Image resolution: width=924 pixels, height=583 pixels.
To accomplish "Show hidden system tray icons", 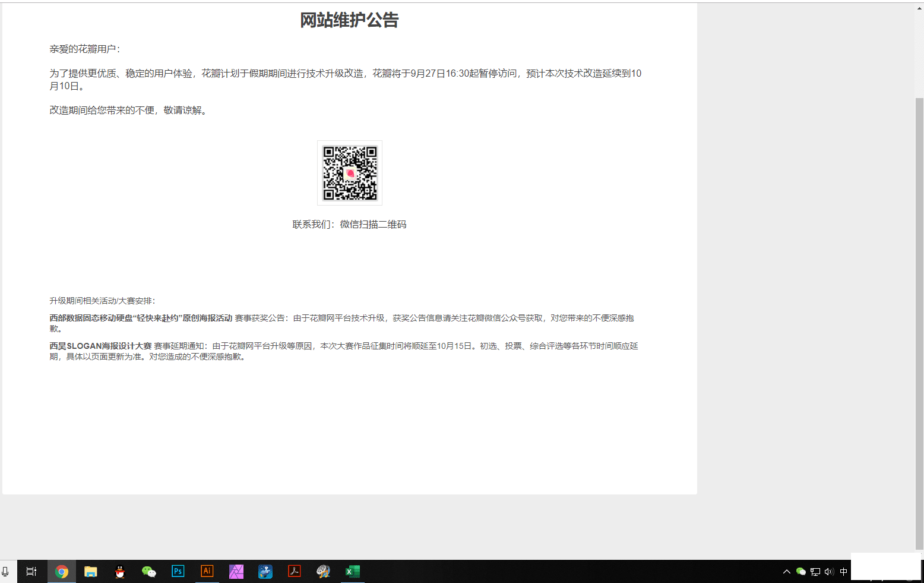I will coord(787,572).
